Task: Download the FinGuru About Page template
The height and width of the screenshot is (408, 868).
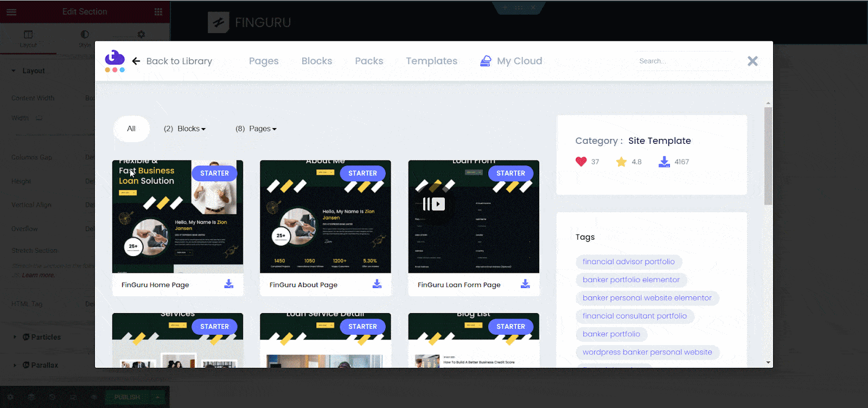Action: click(377, 284)
